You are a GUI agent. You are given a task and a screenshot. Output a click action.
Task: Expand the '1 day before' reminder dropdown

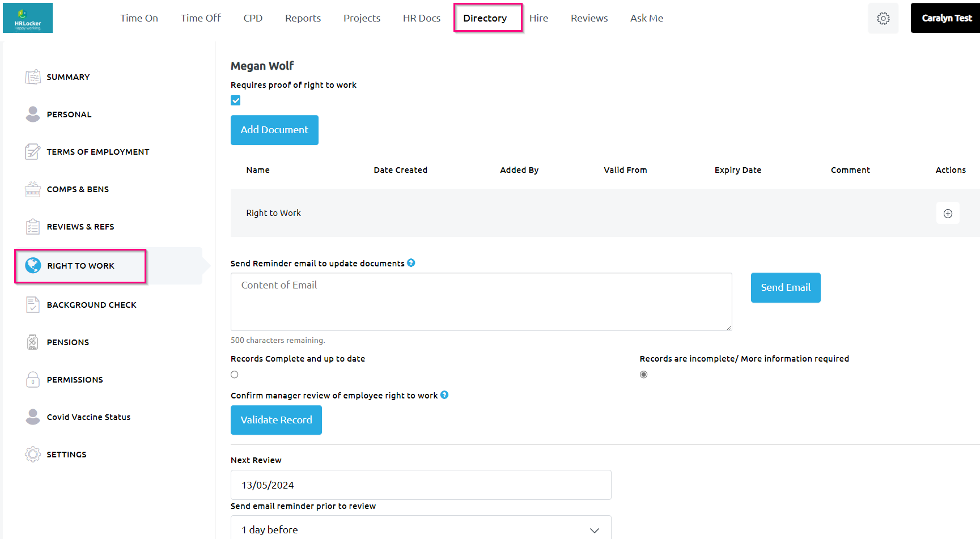coord(421,529)
